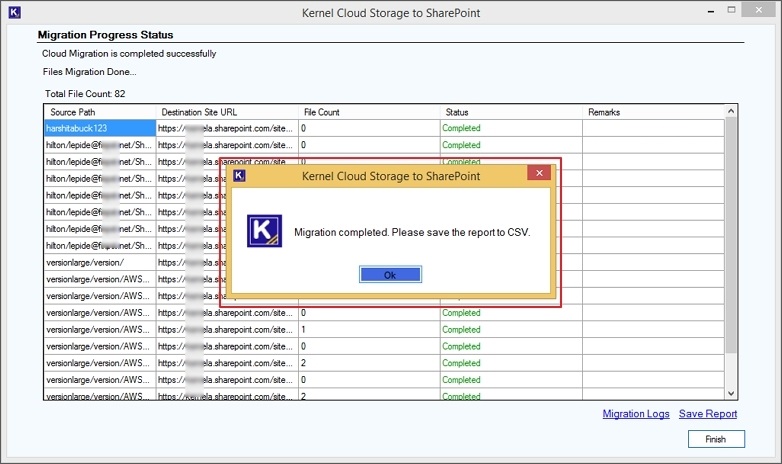Screen dimensions: 782x464
Task: Select the file count cell showing 1
Action: pyautogui.click(x=369, y=330)
